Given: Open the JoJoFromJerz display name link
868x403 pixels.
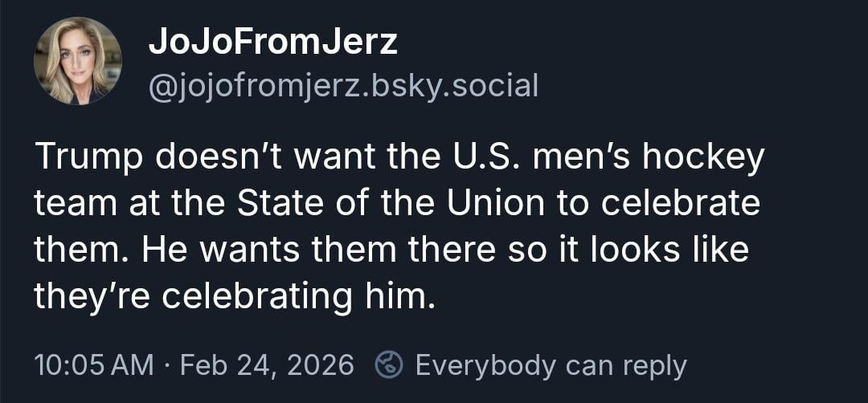Looking at the screenshot, I should pos(272,42).
